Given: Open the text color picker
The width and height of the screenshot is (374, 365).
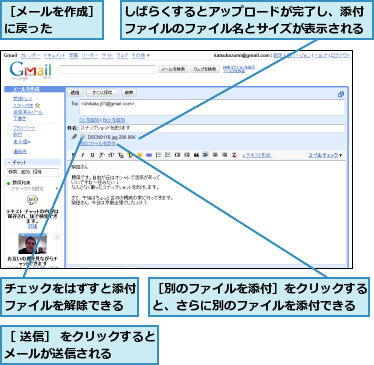Looking at the screenshot, I should [x=121, y=155].
